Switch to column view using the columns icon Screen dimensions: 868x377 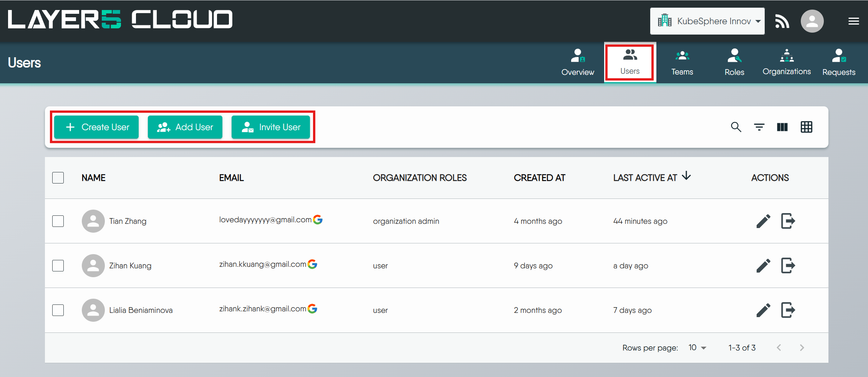[x=782, y=127]
